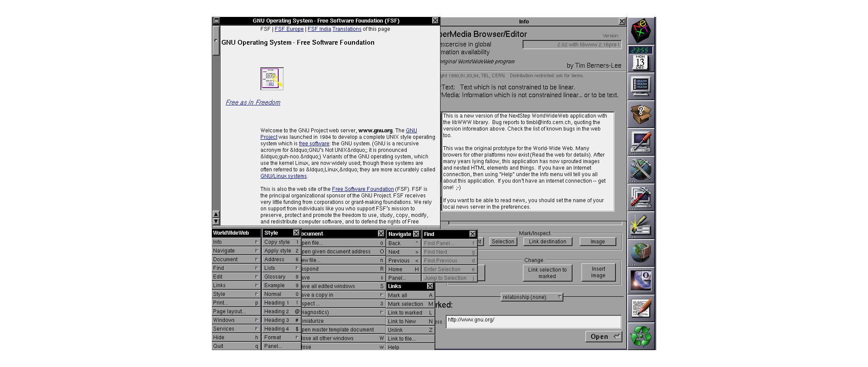Open the Links submenu in main menu
The height and width of the screenshot is (367, 868).
(x=236, y=285)
